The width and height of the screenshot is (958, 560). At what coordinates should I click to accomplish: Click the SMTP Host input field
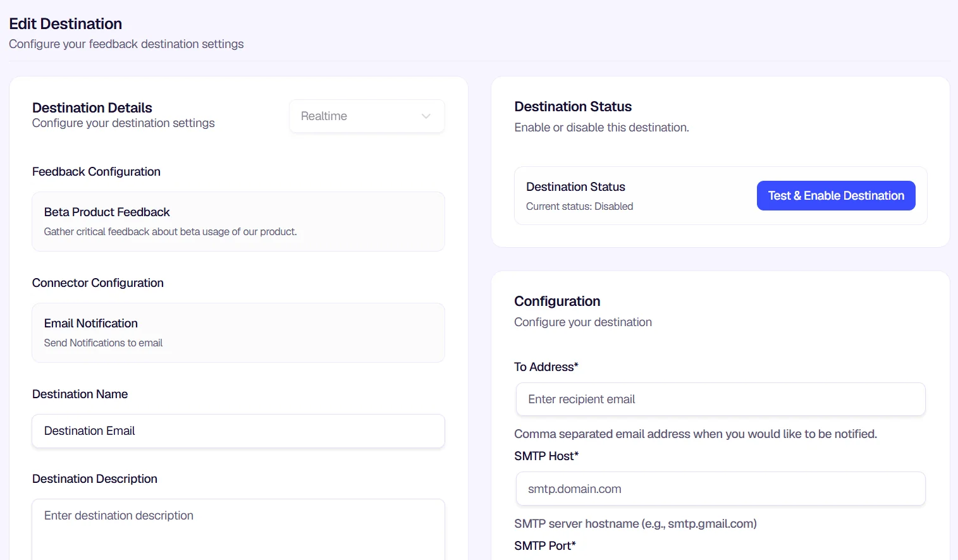click(x=721, y=489)
